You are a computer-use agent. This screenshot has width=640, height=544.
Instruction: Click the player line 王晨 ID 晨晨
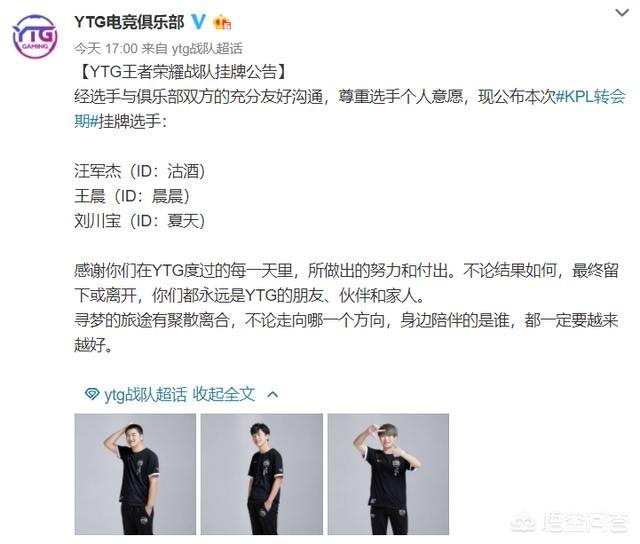click(132, 196)
